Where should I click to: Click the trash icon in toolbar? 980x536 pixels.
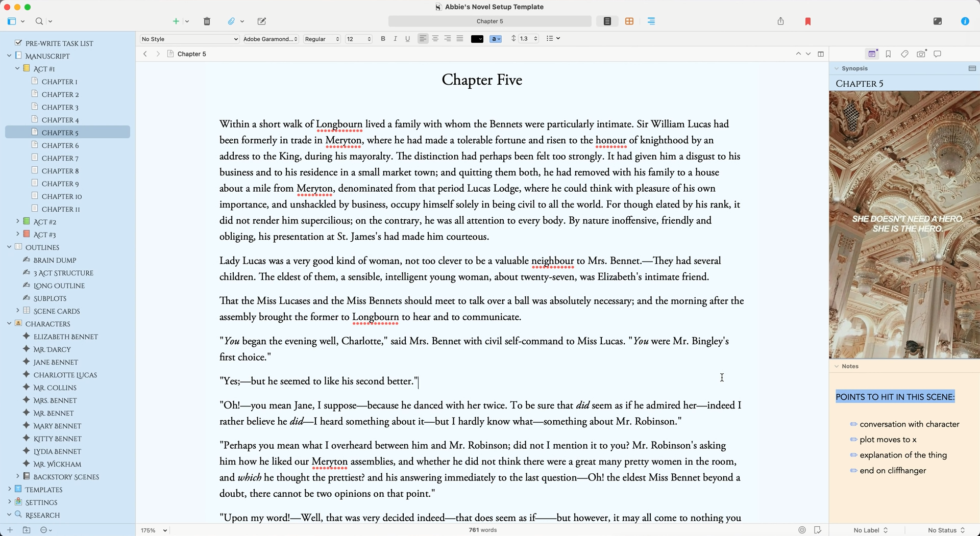(207, 21)
